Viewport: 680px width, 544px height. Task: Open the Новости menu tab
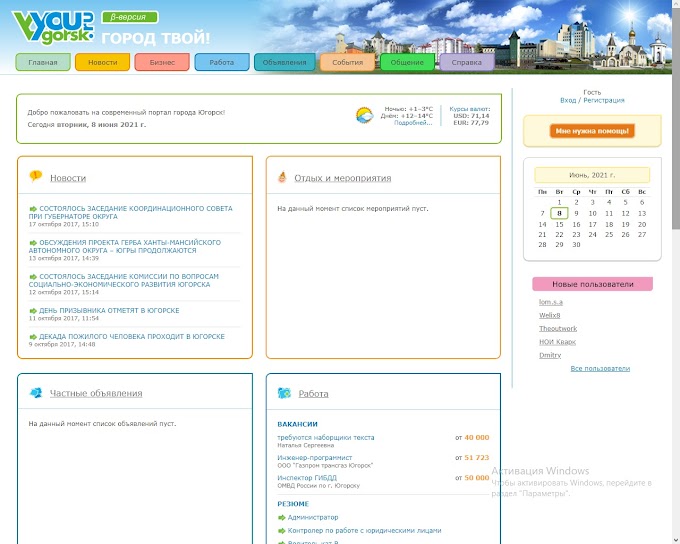click(102, 62)
